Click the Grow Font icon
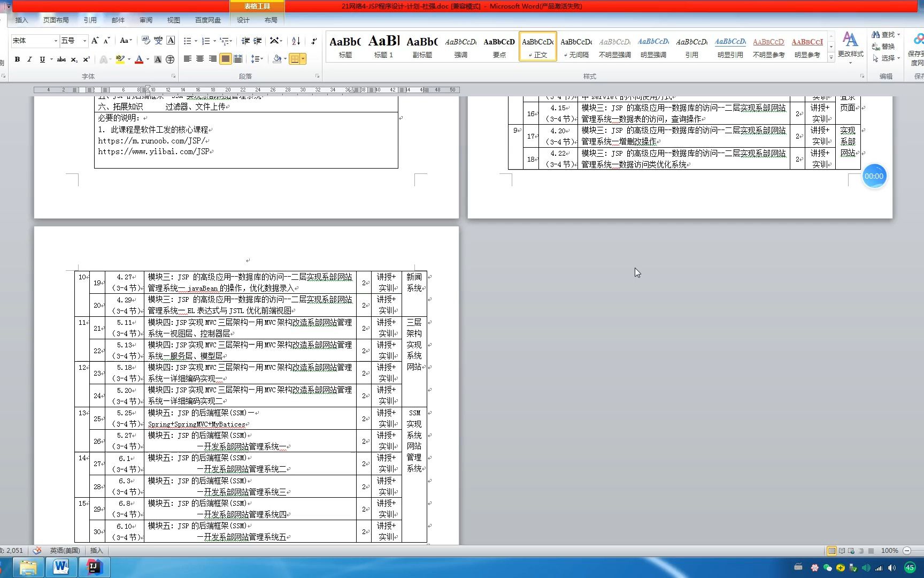Screen dimensions: 924x578 (95, 41)
